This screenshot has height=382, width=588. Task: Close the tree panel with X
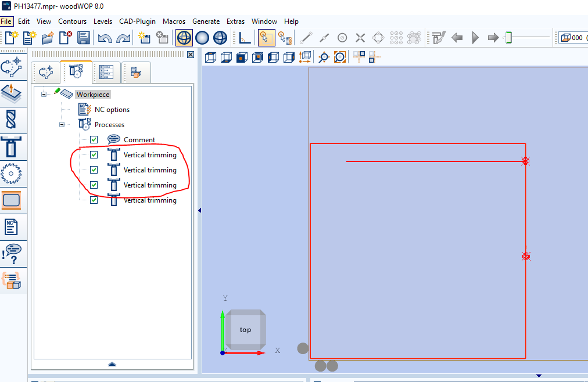191,55
